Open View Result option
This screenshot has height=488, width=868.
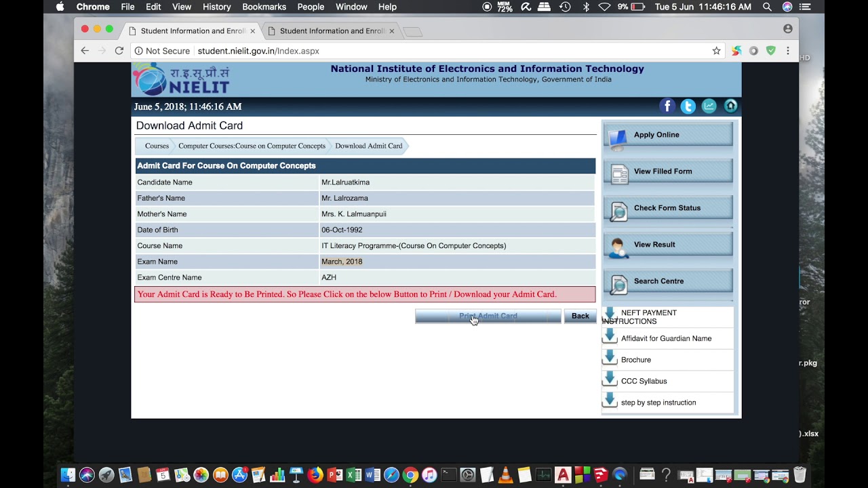[668, 245]
